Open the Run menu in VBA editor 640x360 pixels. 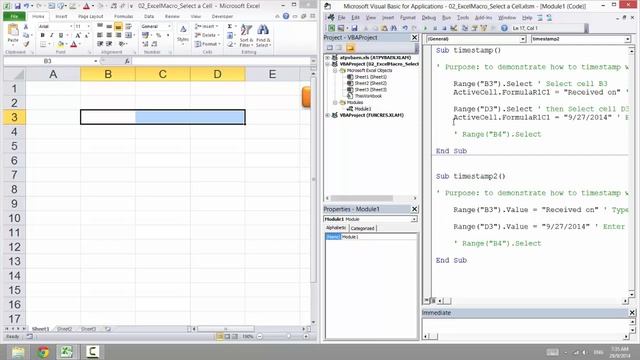pos(447,18)
